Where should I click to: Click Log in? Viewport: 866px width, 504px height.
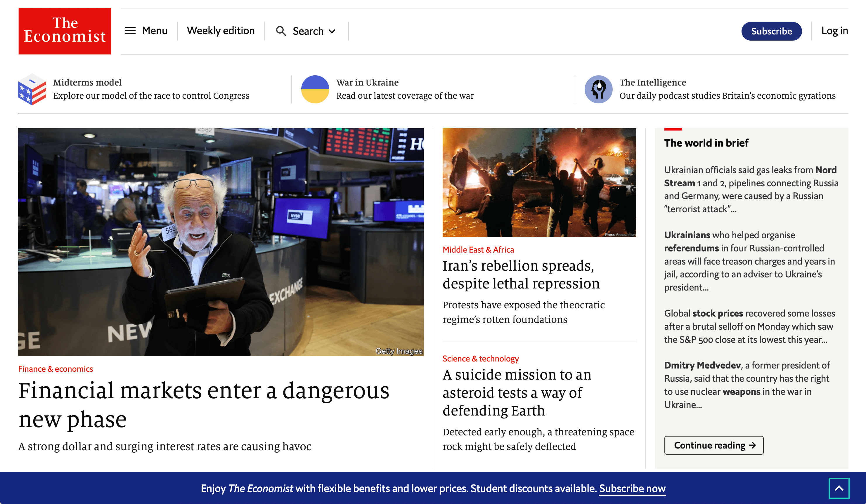pos(834,31)
